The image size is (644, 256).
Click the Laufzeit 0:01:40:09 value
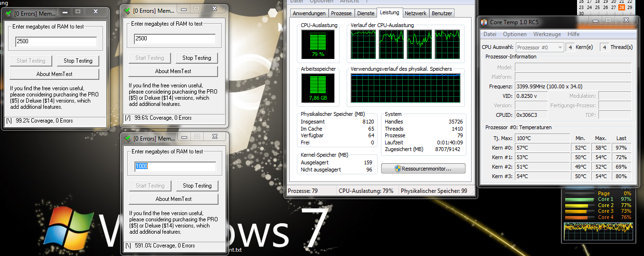pos(450,142)
